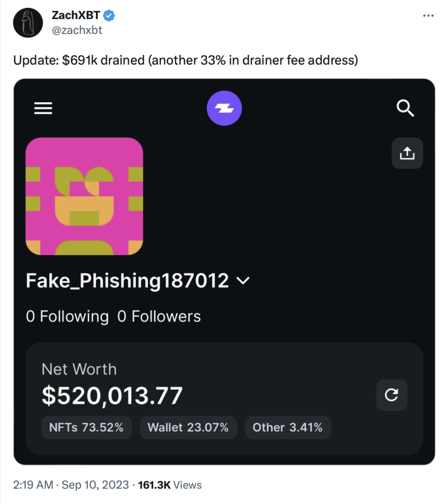Viewport: 448px width, 504px height.
Task: Click the @zachxbt handle
Action: click(77, 30)
